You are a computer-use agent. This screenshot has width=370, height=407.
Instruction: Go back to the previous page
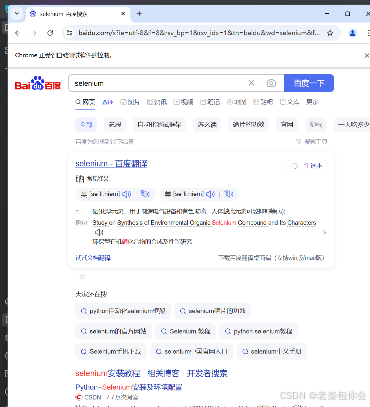pos(18,33)
